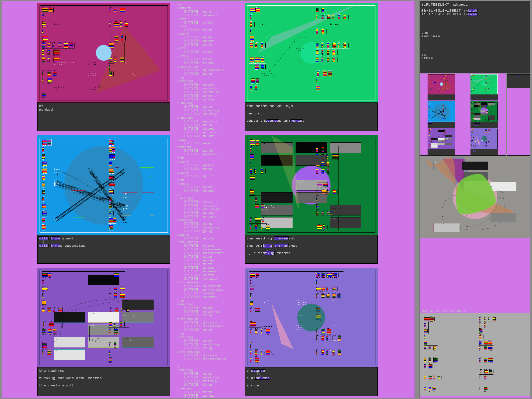Screen dimensions: 532x399
Task: Click the highlighted word 'source' in caption
Action: pos(258,371)
